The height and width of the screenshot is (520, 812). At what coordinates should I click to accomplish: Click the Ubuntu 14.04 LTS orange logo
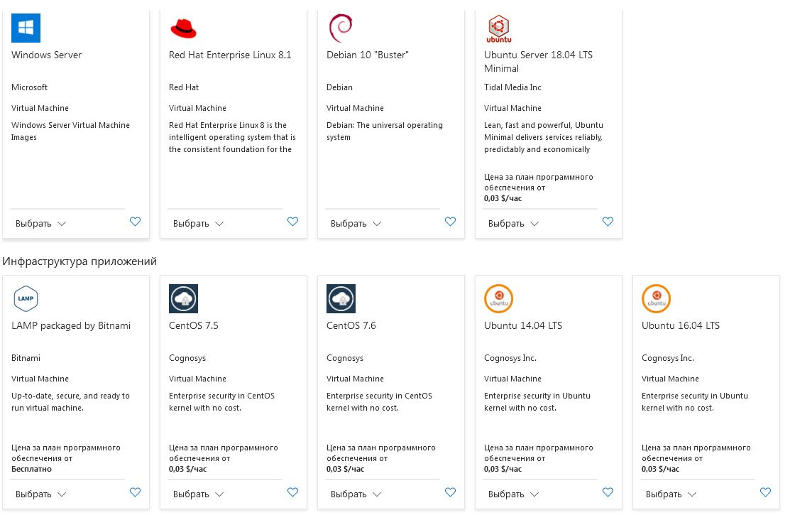499,298
